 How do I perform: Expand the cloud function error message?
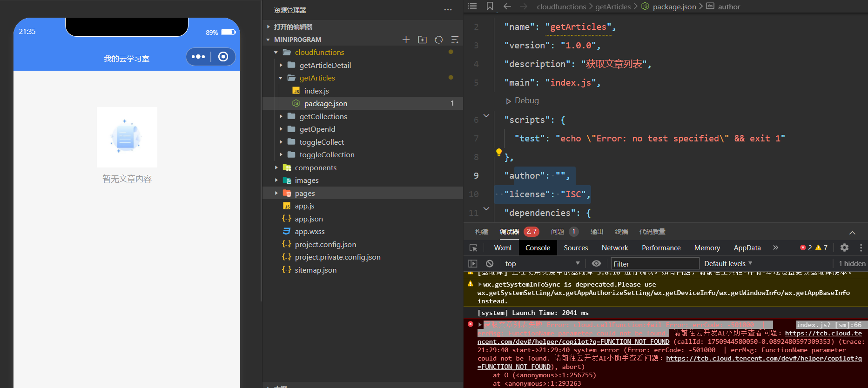[480, 325]
